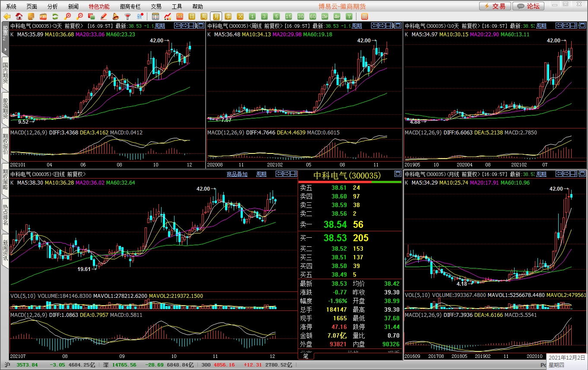Maximize the quote panel for 中科电气
The height and width of the screenshot is (370, 588).
point(397,174)
